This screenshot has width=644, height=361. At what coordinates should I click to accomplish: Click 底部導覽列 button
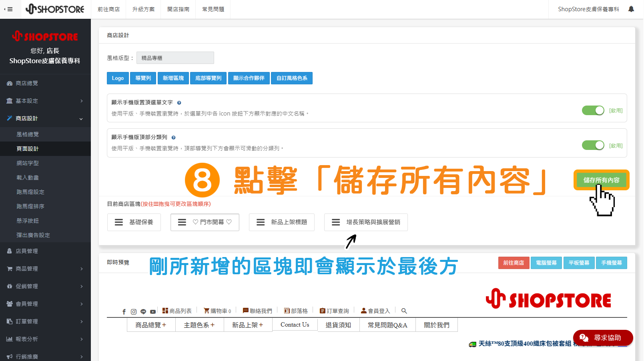coord(209,78)
